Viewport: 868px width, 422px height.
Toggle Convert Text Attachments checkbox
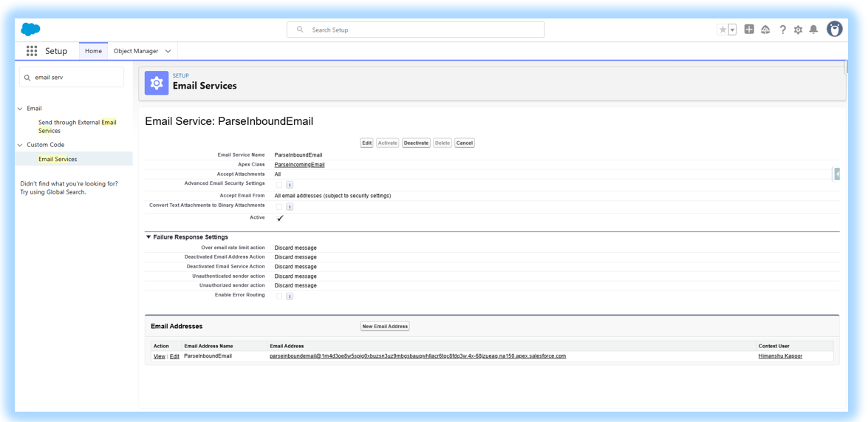(x=279, y=207)
